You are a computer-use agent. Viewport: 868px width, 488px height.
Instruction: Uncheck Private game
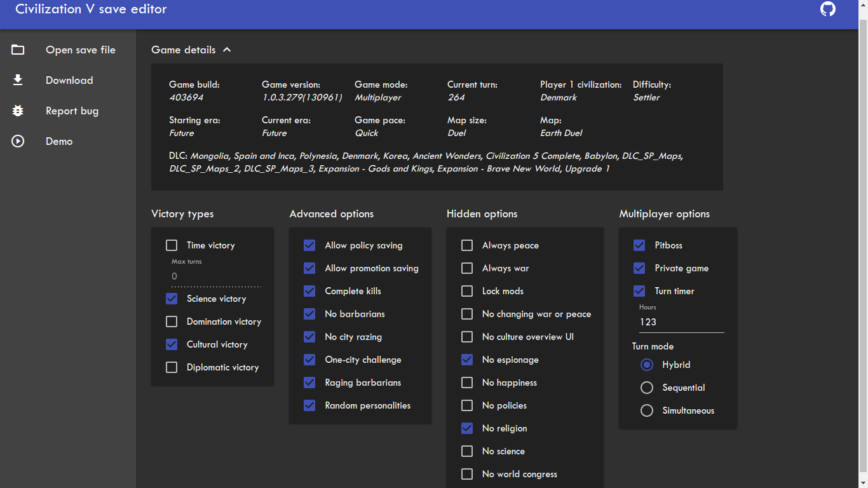point(639,268)
